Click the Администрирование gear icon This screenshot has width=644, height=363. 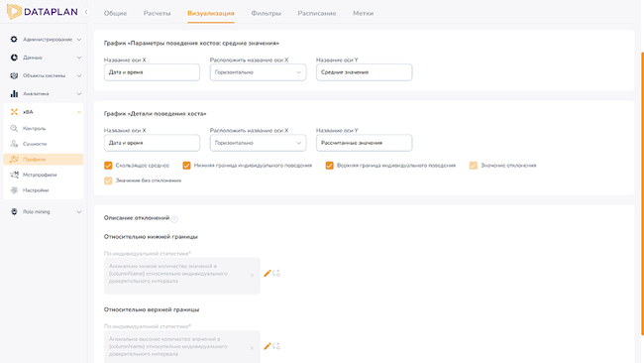[14, 39]
